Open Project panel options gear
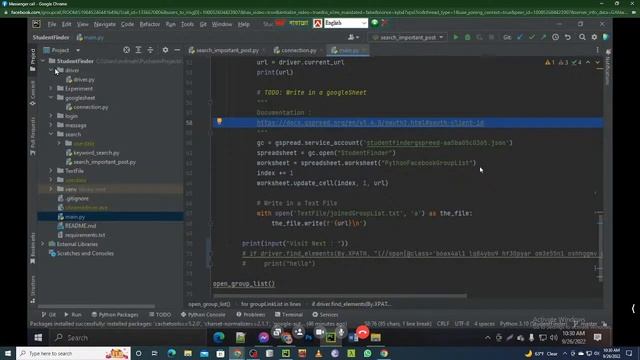Screen dimensions: 640x360 [x=165, y=50]
